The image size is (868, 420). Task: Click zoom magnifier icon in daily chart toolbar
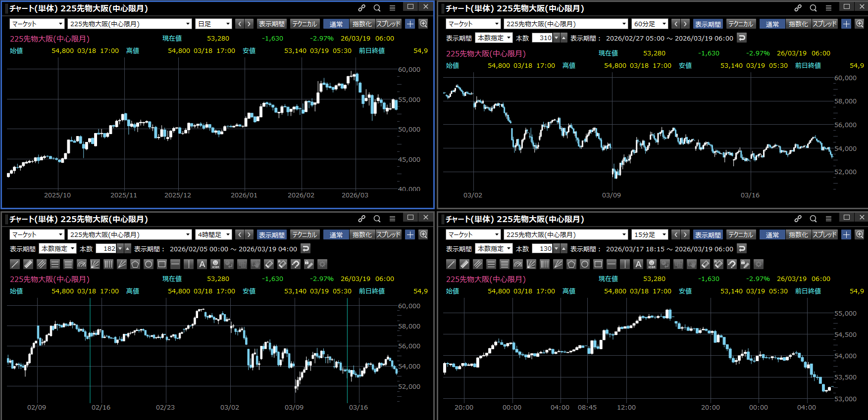[423, 24]
